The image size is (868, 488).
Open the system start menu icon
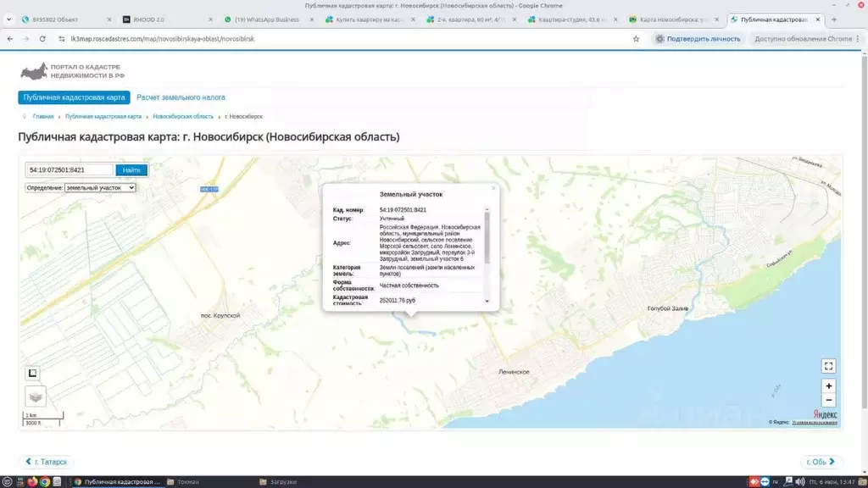click(x=7, y=482)
